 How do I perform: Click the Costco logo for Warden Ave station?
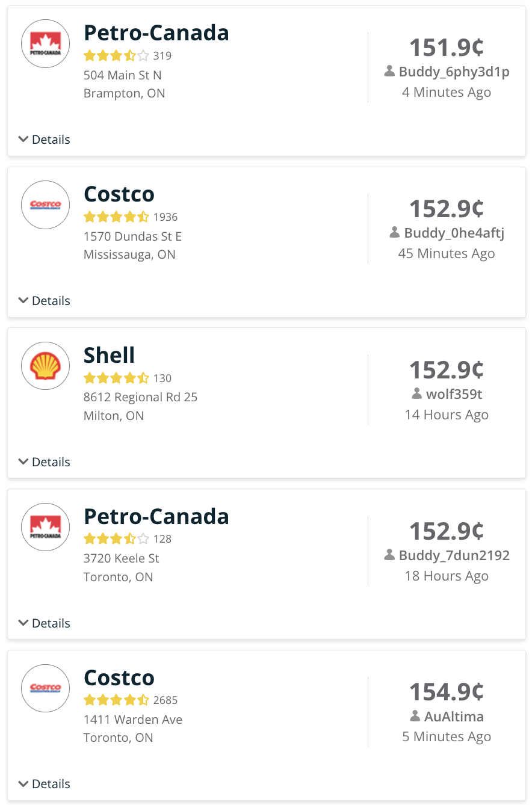click(x=46, y=688)
